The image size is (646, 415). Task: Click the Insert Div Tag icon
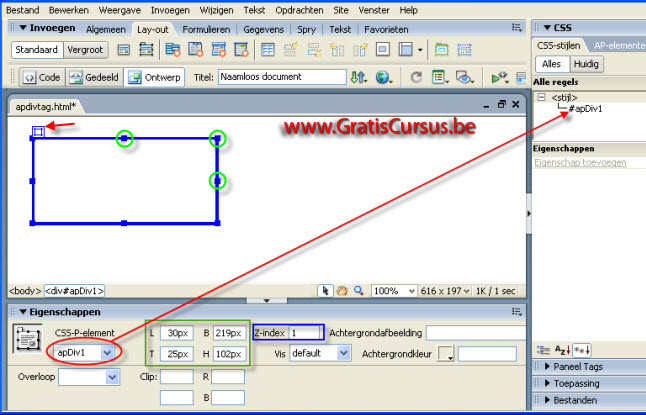(x=124, y=50)
